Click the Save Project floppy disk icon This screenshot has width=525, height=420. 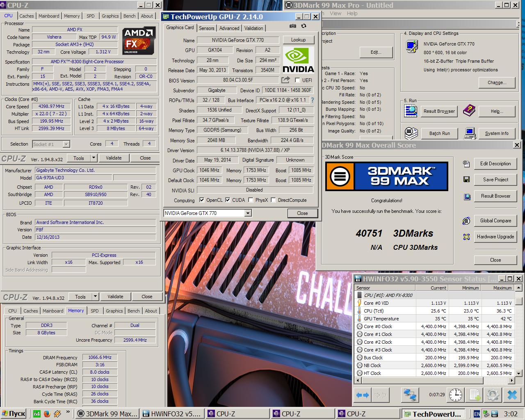(x=466, y=179)
